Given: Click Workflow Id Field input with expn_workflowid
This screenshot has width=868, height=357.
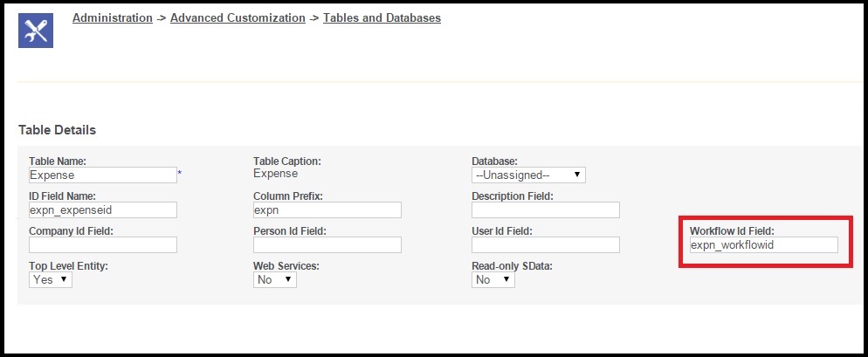Looking at the screenshot, I should tap(762, 245).
